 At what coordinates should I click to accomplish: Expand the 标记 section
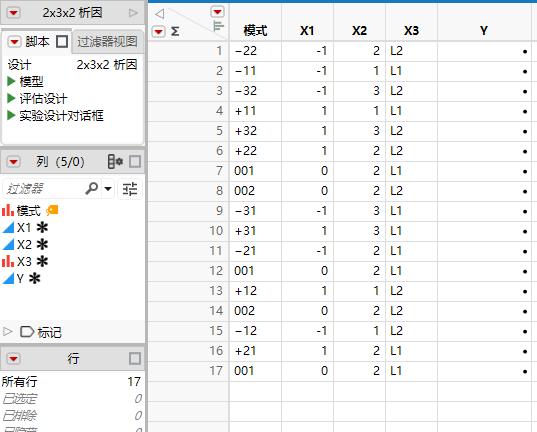coord(8,332)
